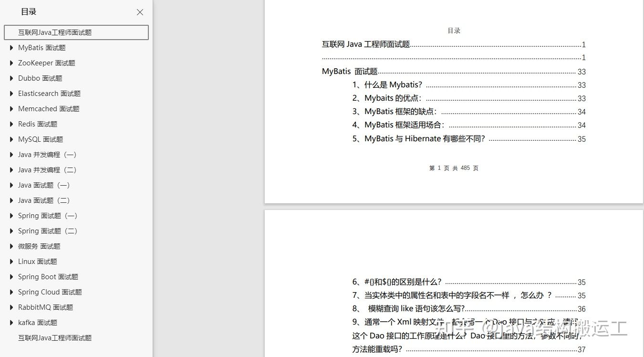Follow contents entry 8、模糊查询 like 语句

pyautogui.click(x=469, y=309)
